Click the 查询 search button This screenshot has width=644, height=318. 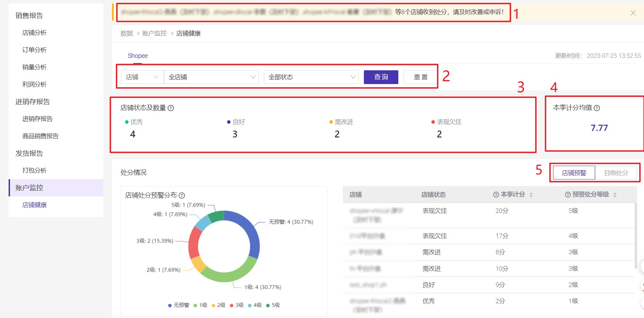[381, 77]
